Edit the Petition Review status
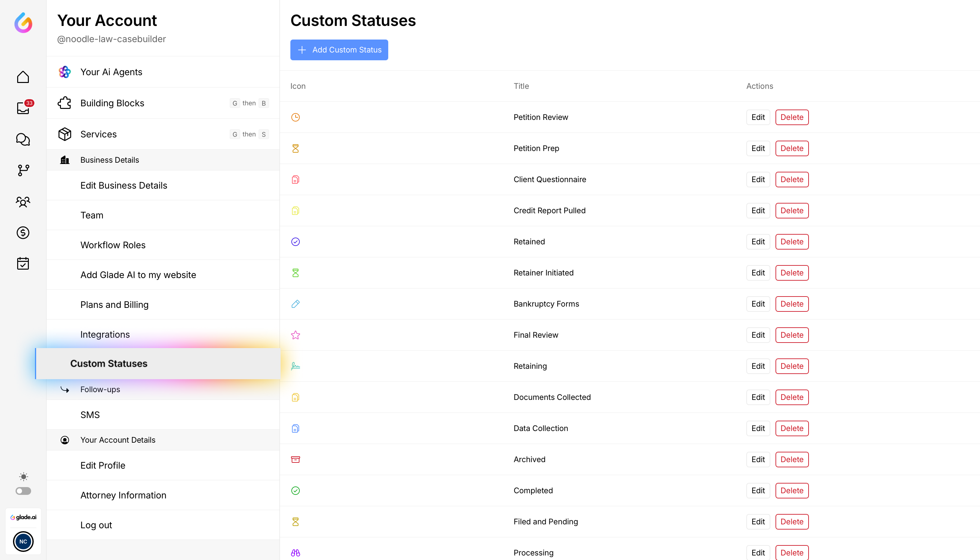 tap(758, 117)
